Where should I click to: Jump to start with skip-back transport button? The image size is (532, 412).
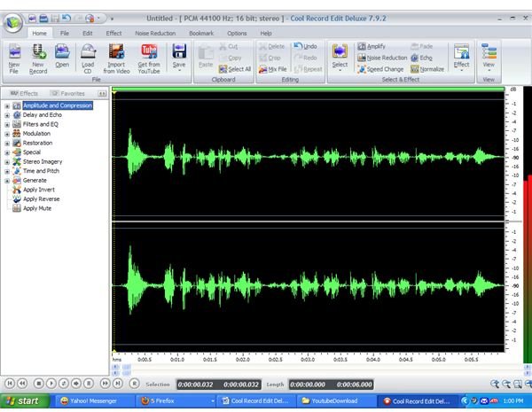tap(10, 384)
